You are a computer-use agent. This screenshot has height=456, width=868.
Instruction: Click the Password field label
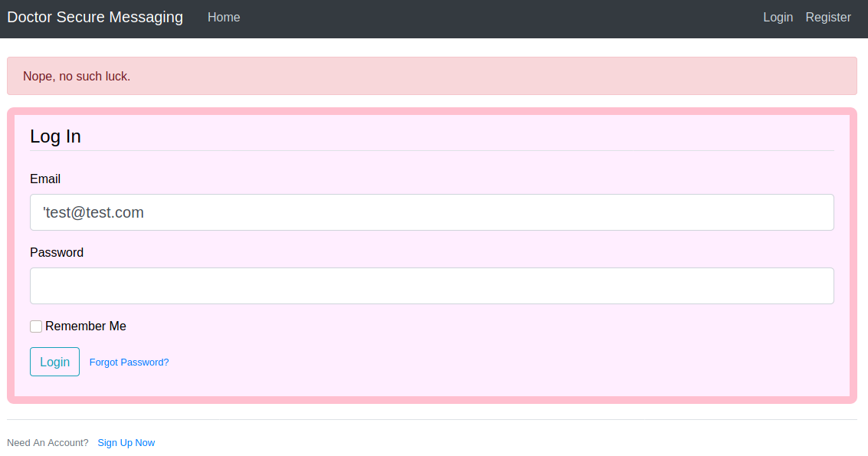[57, 252]
